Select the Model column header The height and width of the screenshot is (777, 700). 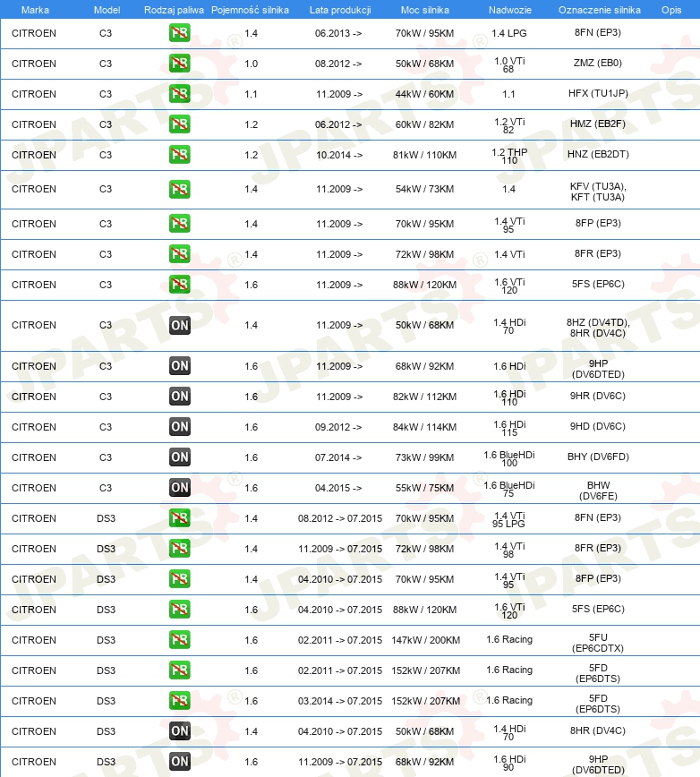pyautogui.click(x=107, y=10)
